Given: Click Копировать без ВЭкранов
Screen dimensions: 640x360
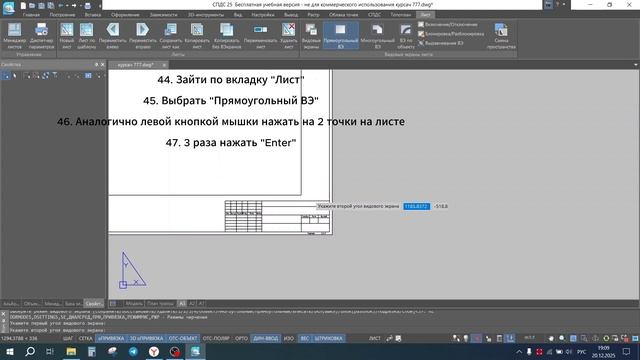Looking at the screenshot, I should click(x=227, y=36).
